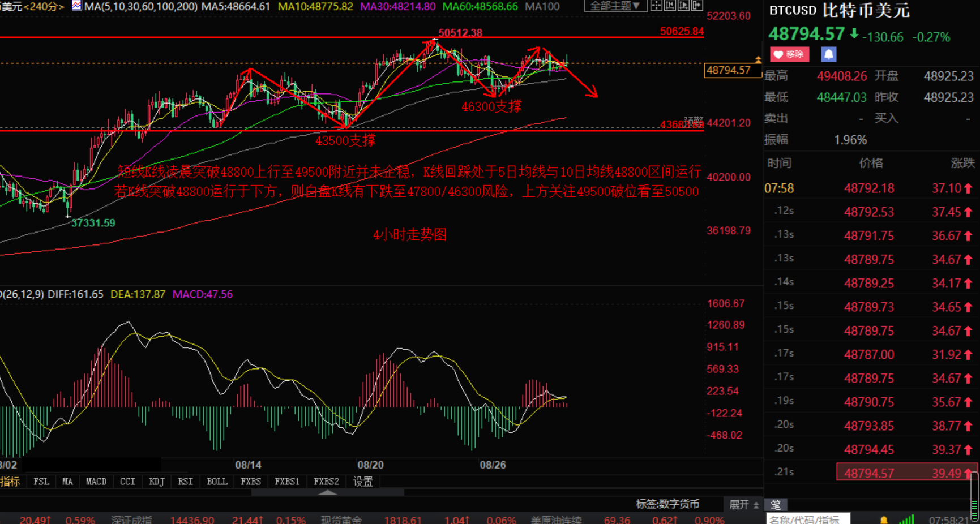Image resolution: width=980 pixels, height=524 pixels.
Task: Click the second chart toolbar icon after crosshair
Action: [x=670, y=6]
